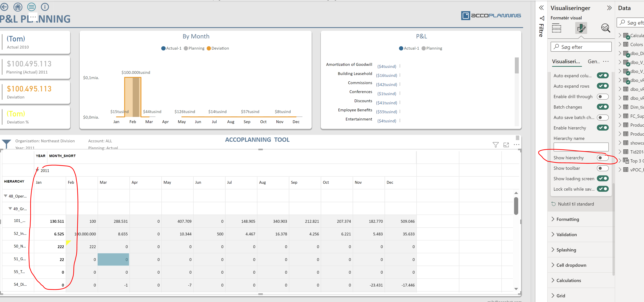Enable drill through toggle
The image size is (644, 302).
(x=602, y=97)
